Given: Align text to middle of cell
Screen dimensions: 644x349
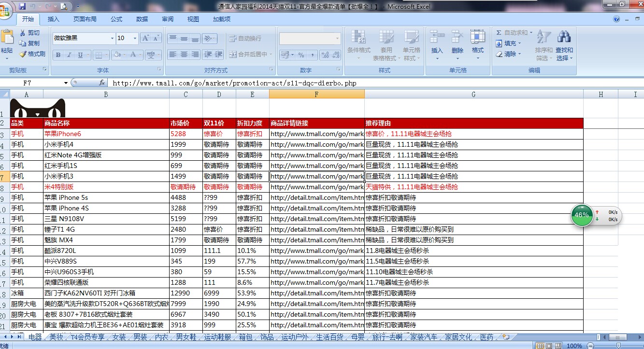Looking at the screenshot, I should pos(184,38).
